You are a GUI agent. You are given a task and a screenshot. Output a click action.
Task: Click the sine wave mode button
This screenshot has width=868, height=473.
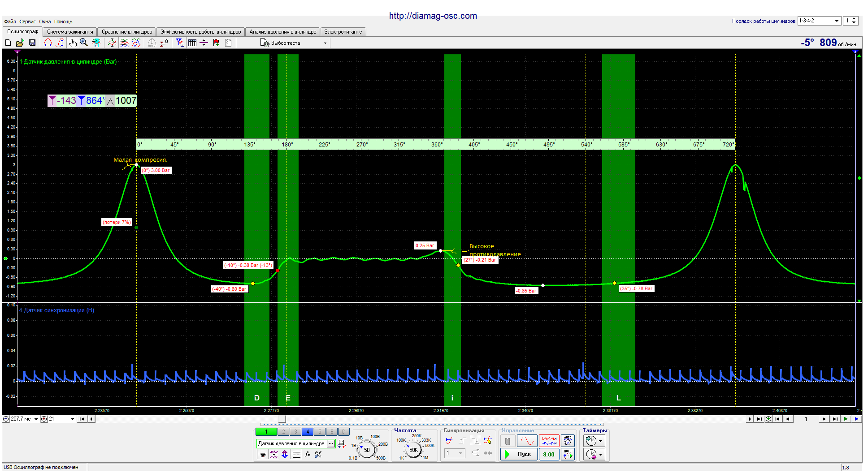pos(527,441)
